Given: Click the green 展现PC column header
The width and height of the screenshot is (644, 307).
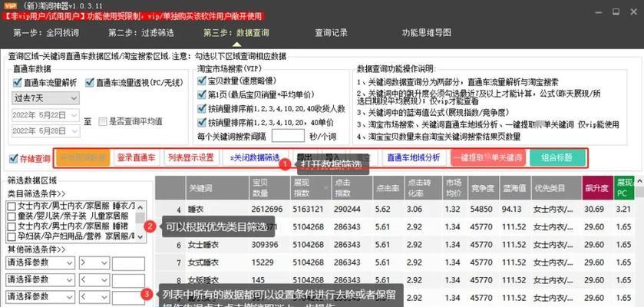Looking at the screenshot, I should [624, 188].
